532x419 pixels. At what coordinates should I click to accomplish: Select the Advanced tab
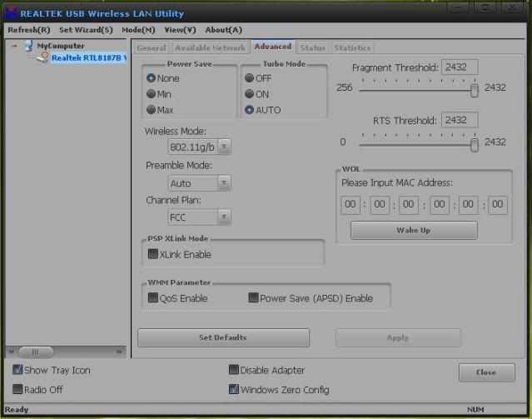click(273, 47)
